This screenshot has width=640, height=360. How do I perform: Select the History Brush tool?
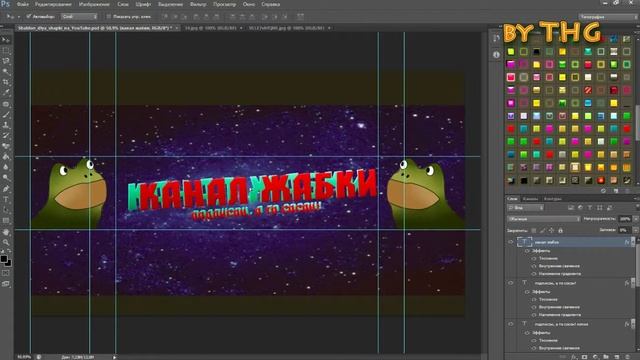tap(6, 136)
